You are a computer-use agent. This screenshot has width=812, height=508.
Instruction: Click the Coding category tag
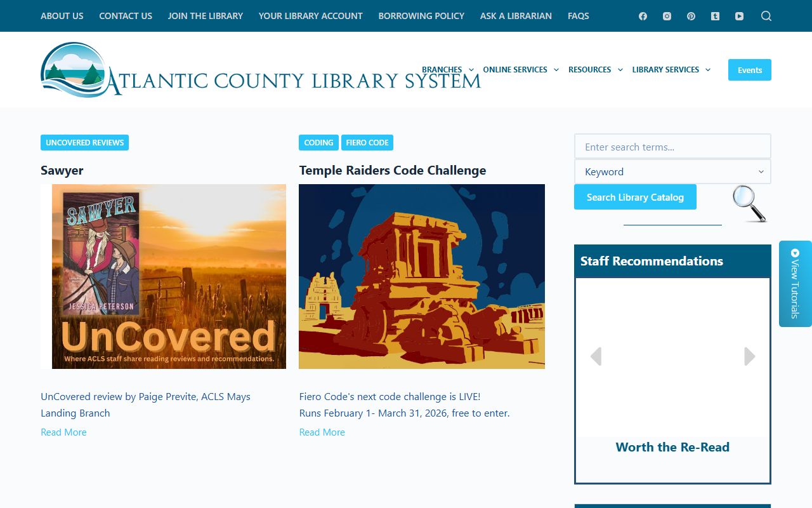318,142
